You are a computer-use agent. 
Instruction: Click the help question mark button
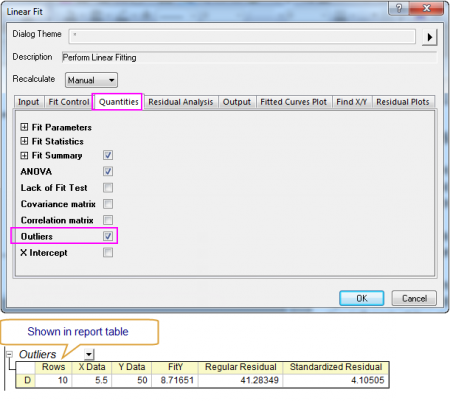pos(399,8)
